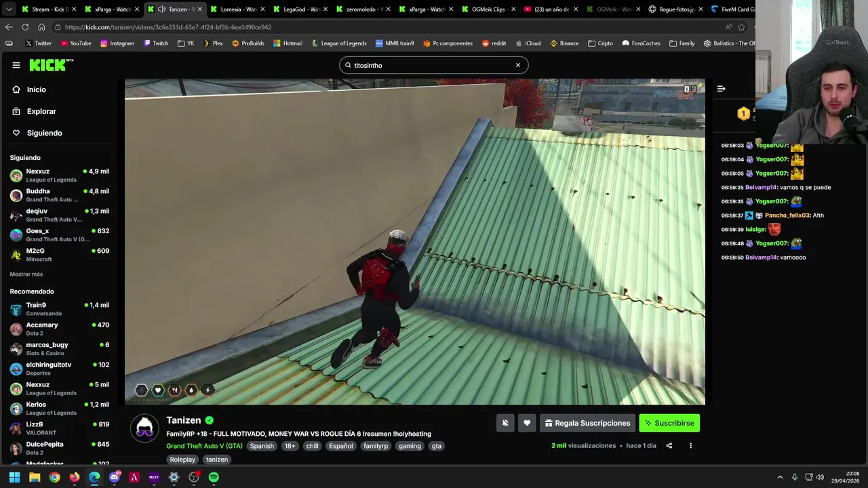Click the address bar URL
Image resolution: width=868 pixels, height=488 pixels.
coord(168,27)
